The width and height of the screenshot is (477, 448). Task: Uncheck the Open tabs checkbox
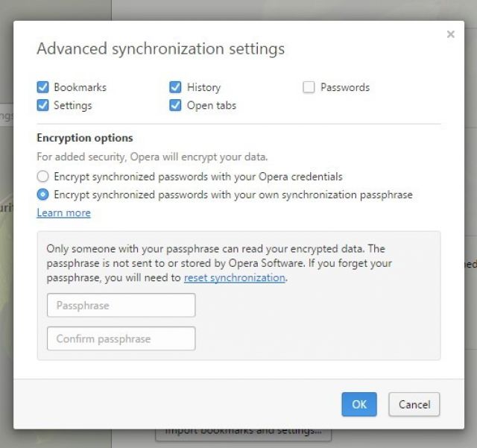[x=175, y=105]
